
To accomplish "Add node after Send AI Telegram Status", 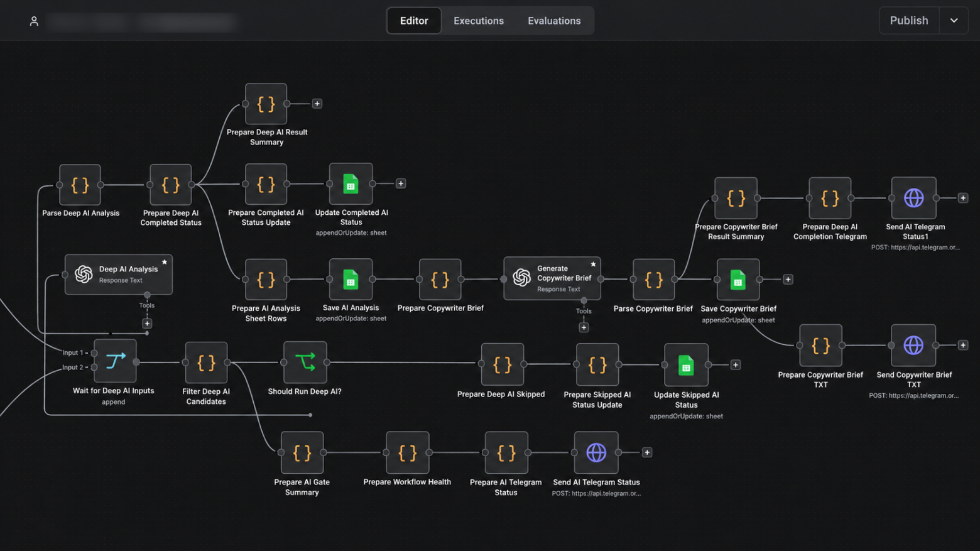I will coord(647,452).
